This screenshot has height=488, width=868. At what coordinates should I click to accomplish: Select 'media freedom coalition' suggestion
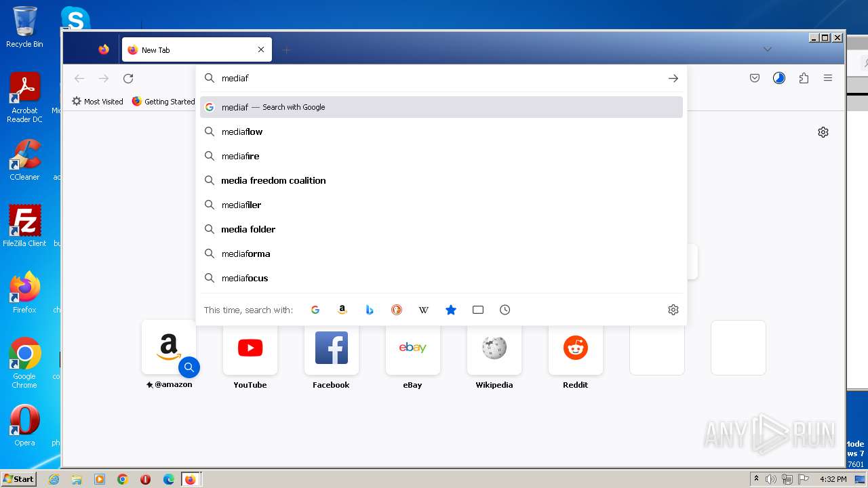[441, 180]
